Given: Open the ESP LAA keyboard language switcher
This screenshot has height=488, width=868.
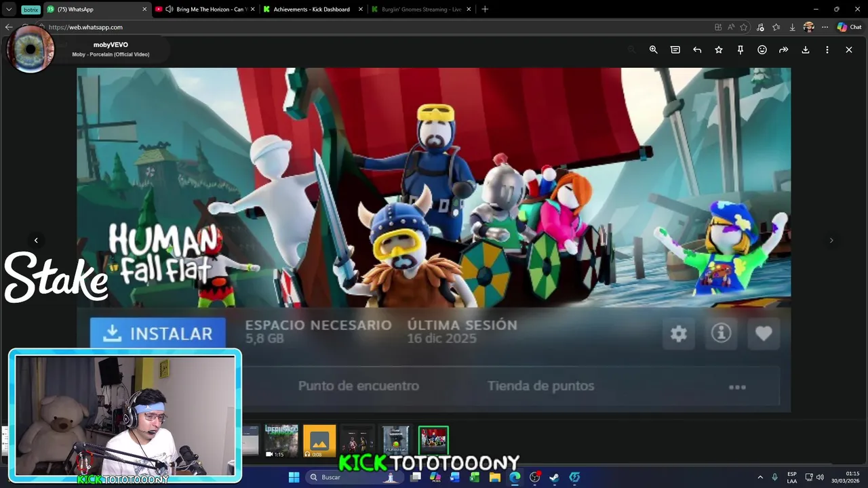Looking at the screenshot, I should (x=792, y=477).
